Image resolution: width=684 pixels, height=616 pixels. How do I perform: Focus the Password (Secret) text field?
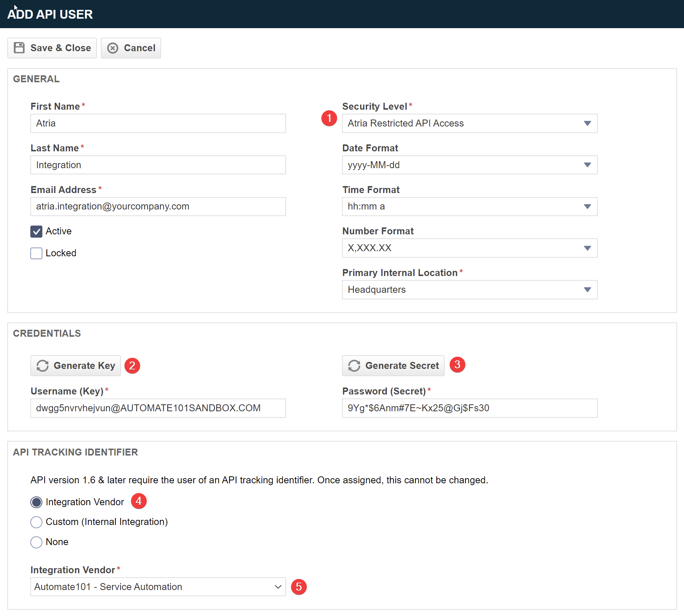coord(469,408)
